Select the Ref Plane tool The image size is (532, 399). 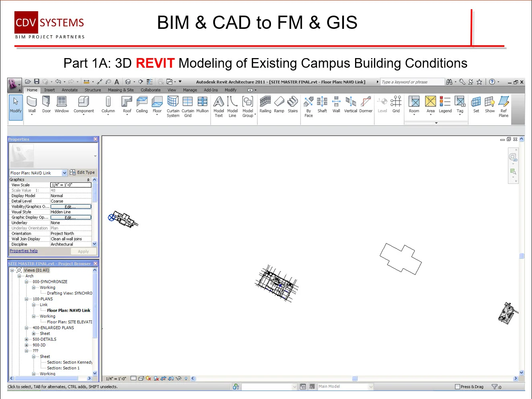pos(504,107)
